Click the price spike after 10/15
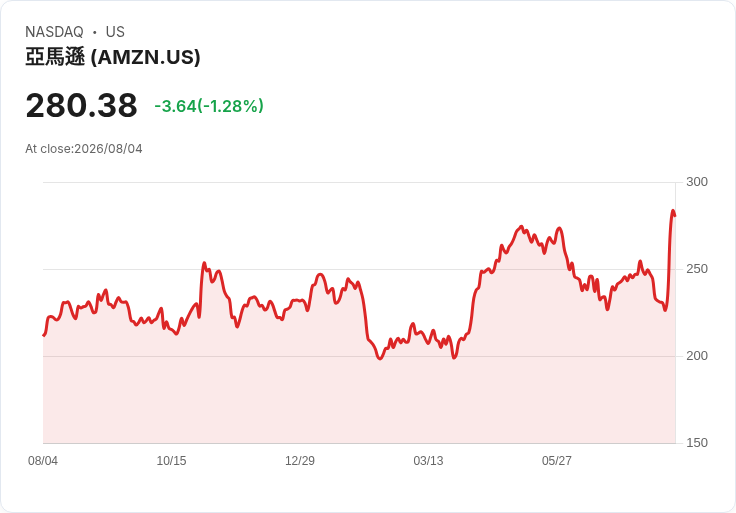Image resolution: width=736 pixels, height=513 pixels. (204, 263)
